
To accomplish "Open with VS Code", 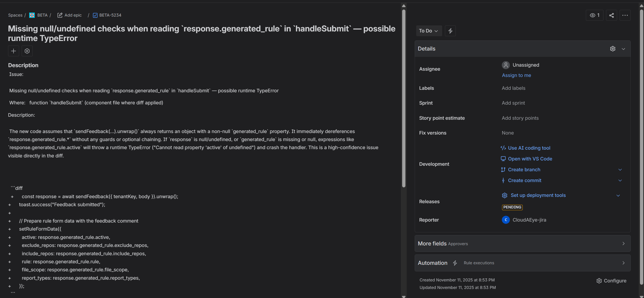I will click(530, 159).
